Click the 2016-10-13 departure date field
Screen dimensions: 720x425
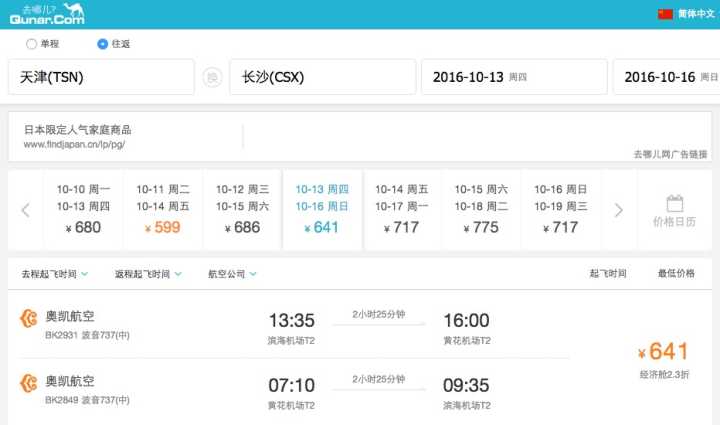pyautogui.click(x=514, y=77)
